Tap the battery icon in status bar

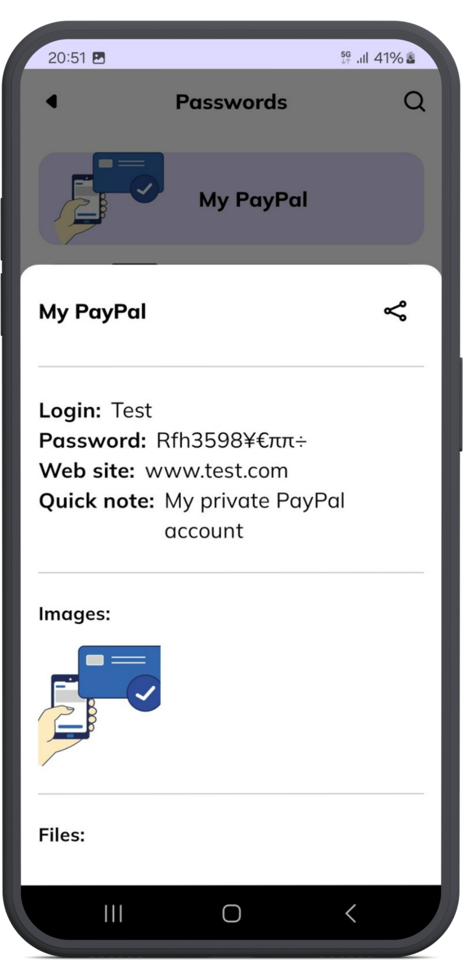coord(410,58)
